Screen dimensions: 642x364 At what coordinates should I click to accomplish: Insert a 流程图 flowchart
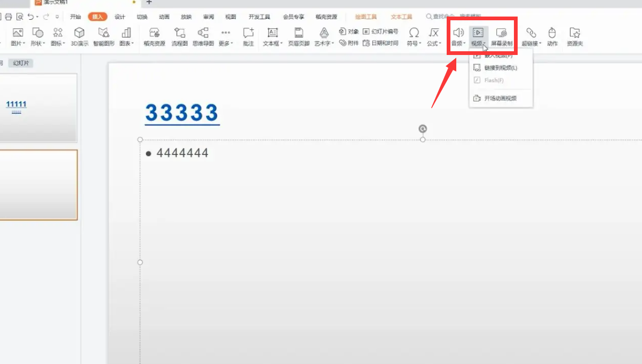coord(180,36)
